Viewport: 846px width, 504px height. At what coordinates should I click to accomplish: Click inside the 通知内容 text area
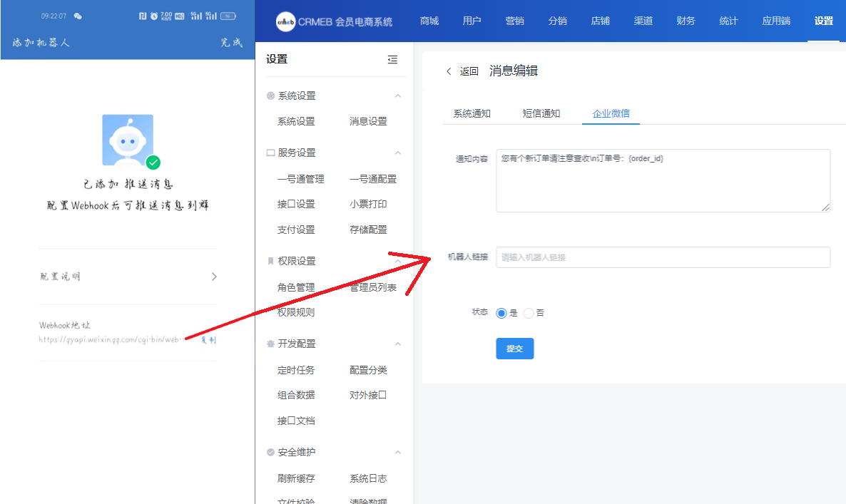[x=663, y=180]
